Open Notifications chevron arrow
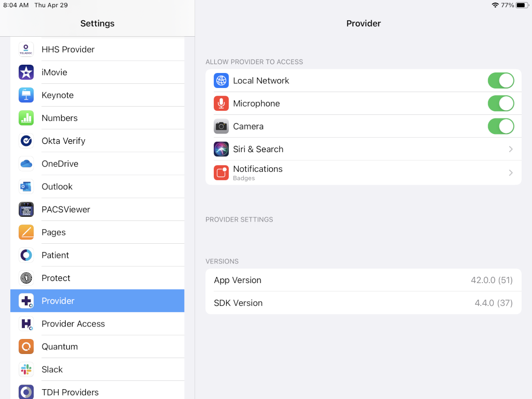The image size is (532, 399). (x=511, y=173)
